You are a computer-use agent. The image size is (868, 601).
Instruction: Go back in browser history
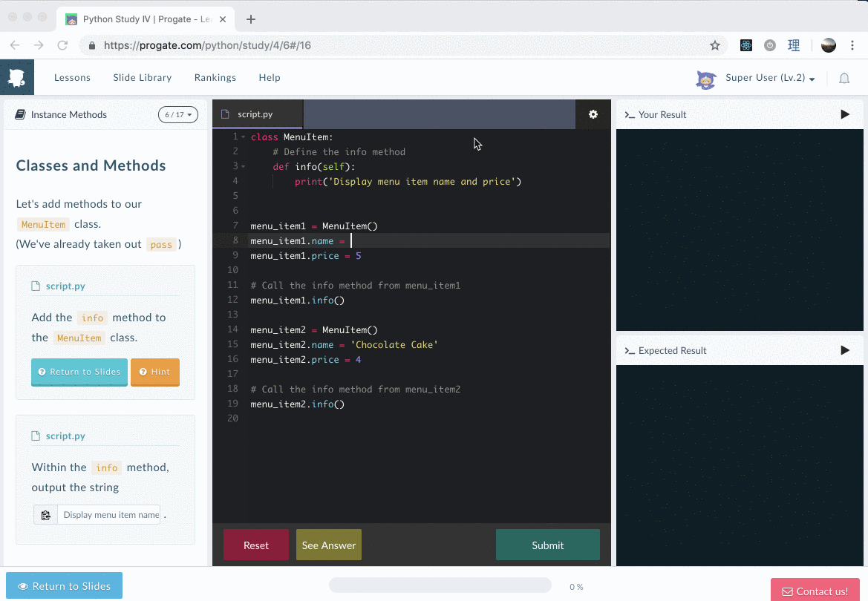point(15,45)
